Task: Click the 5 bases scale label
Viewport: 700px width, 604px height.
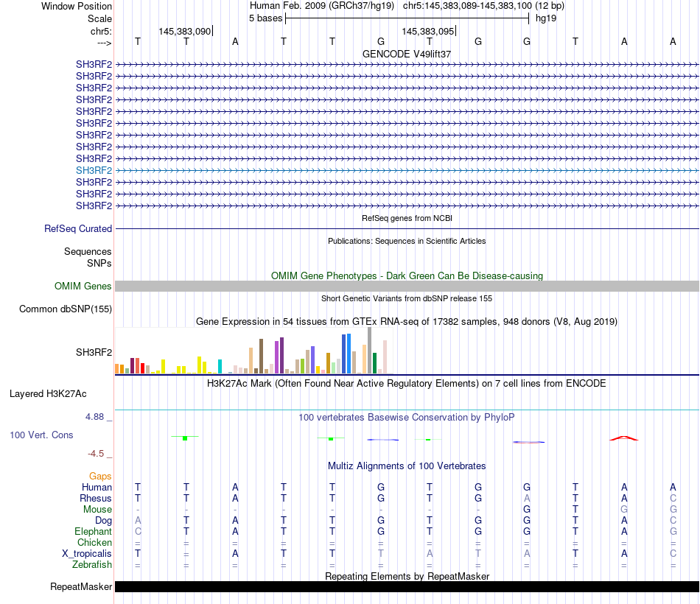Action: (265, 18)
